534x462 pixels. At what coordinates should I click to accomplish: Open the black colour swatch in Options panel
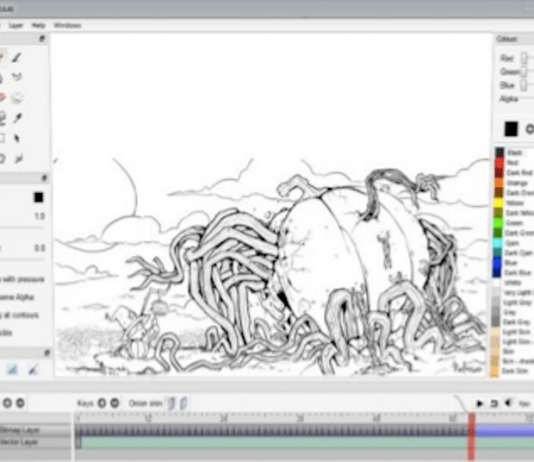click(38, 197)
